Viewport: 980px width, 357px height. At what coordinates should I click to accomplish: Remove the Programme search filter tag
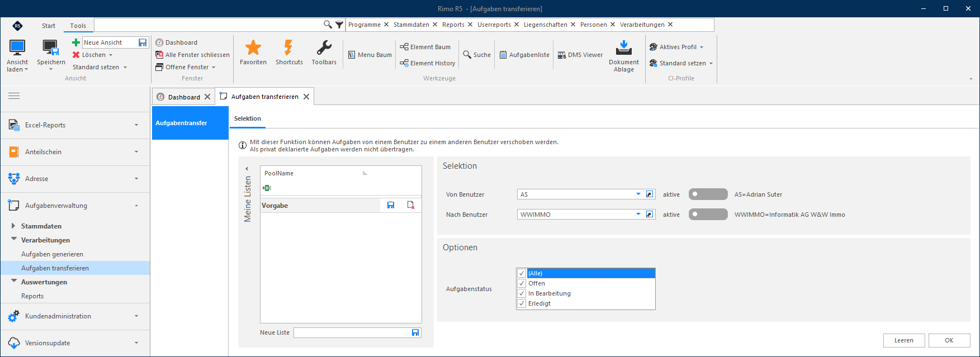[386, 25]
